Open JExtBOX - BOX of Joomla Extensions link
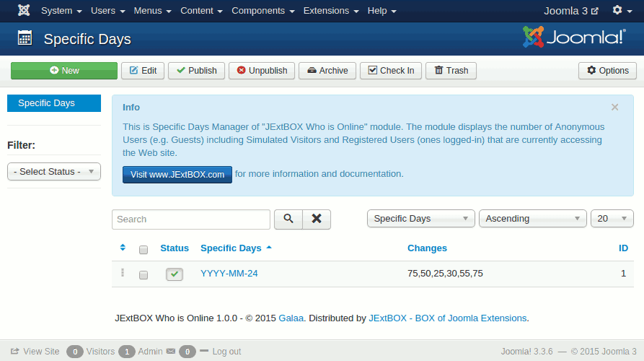 pyautogui.click(x=448, y=318)
